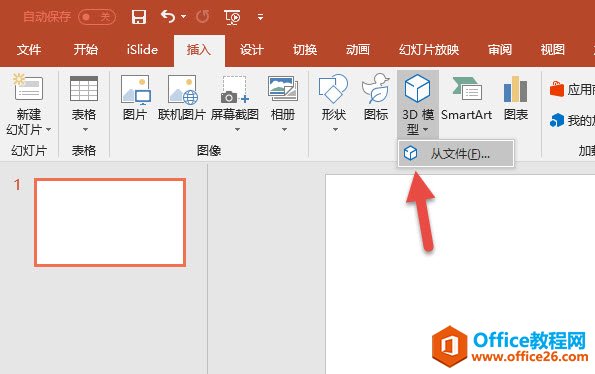Save the presentation via floppy disk icon
Image resolution: width=595 pixels, height=374 pixels.
pyautogui.click(x=139, y=17)
